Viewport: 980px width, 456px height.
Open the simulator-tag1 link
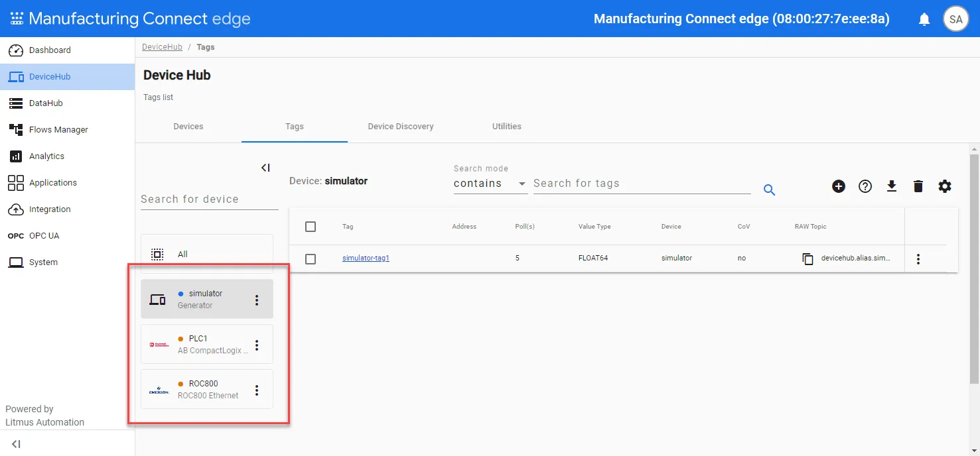(x=366, y=258)
